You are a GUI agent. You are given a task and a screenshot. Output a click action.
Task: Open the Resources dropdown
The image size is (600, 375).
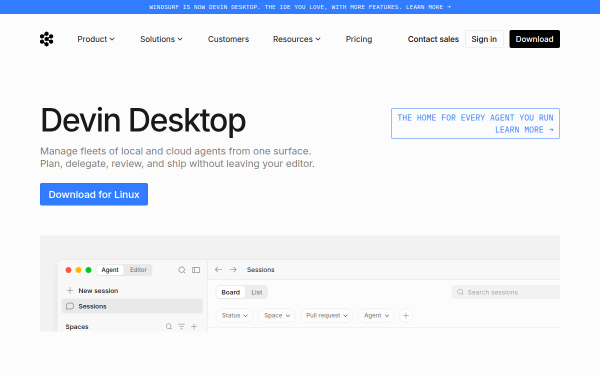click(297, 39)
